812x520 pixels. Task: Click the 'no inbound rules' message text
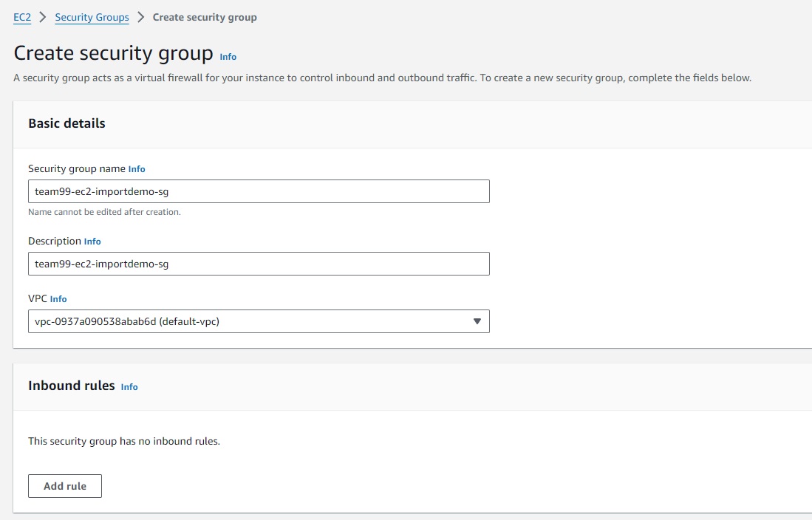coord(124,441)
